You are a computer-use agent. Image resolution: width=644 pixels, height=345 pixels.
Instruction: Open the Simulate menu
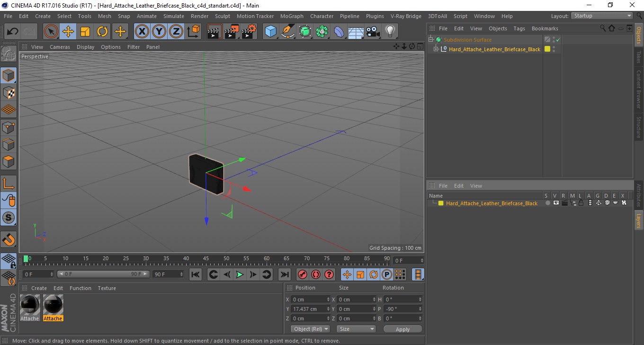pyautogui.click(x=174, y=16)
